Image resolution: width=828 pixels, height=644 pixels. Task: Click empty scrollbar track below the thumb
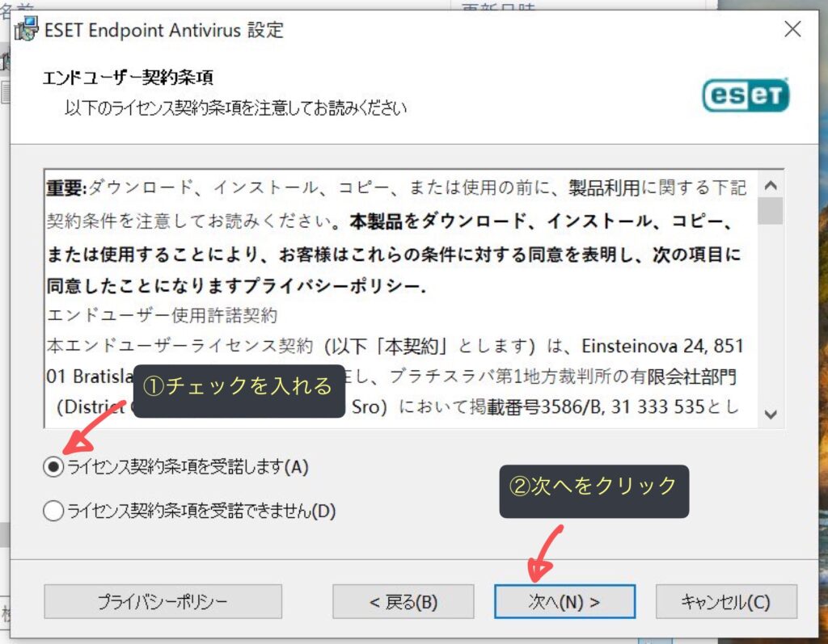point(771,323)
